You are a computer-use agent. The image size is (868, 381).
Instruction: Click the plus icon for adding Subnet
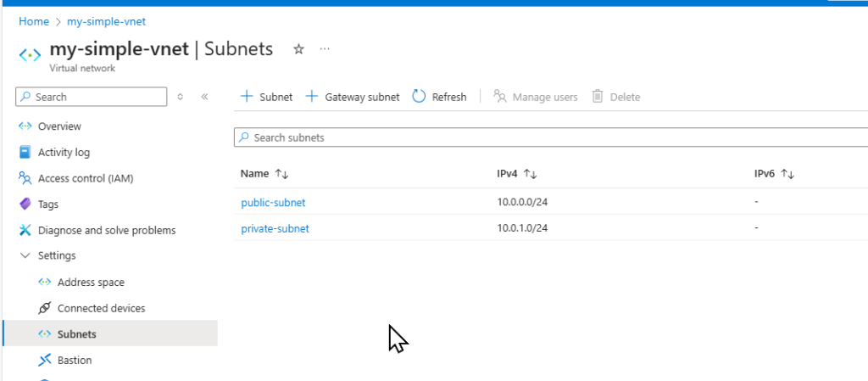click(247, 97)
